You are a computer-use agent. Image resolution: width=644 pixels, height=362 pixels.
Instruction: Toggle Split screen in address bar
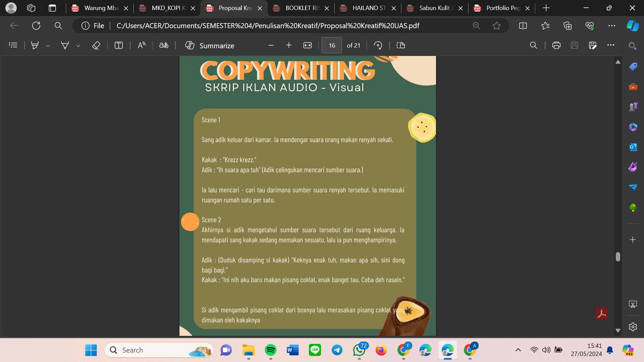point(523,26)
